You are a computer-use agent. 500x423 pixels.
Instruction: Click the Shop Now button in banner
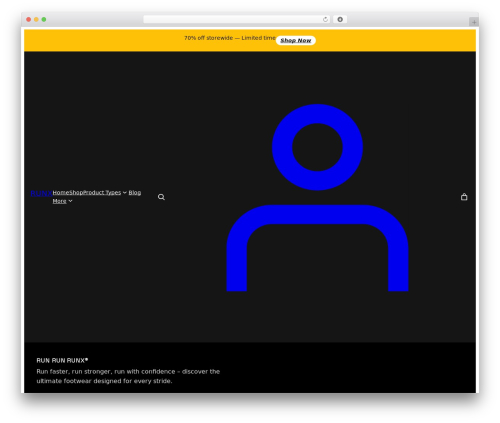296,40
